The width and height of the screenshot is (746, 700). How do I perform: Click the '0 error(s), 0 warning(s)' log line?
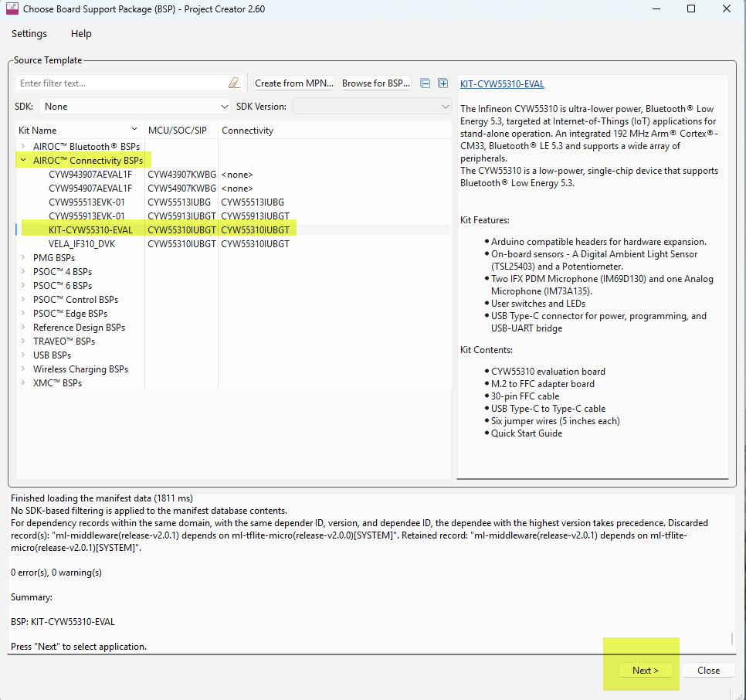56,573
